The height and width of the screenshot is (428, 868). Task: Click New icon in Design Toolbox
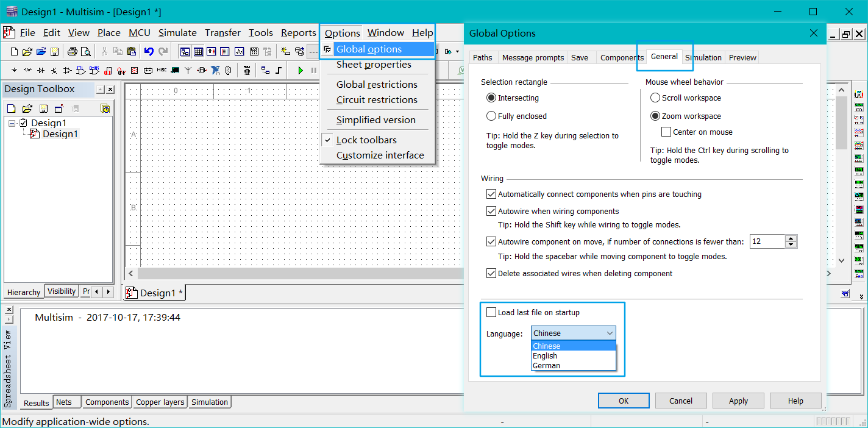11,109
